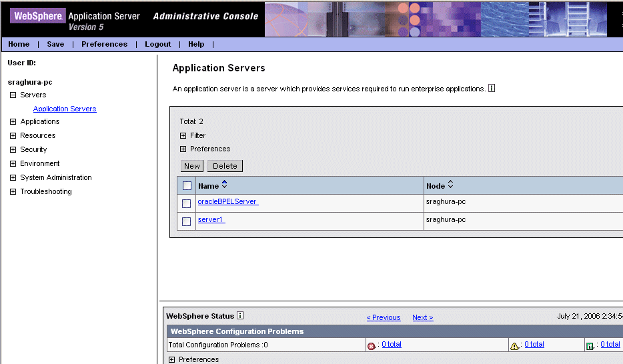Expand the Troubleshooting tree node
623x364 pixels.
click(x=13, y=191)
